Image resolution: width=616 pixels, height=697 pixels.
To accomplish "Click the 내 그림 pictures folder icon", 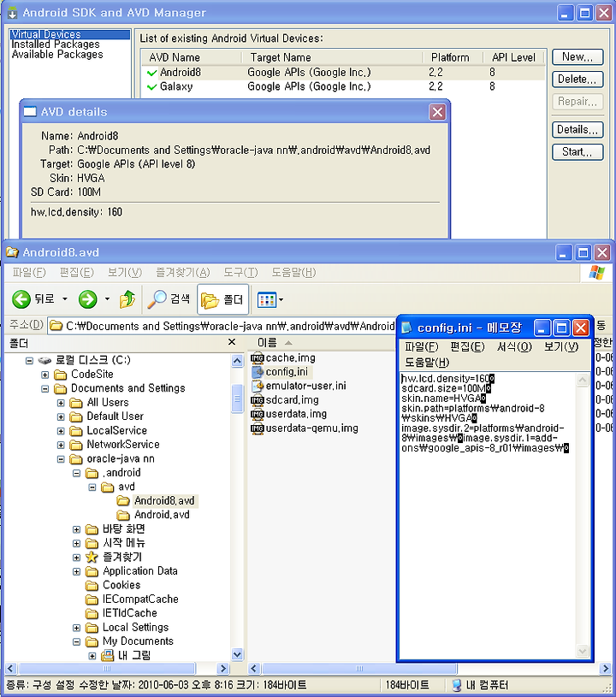I will pyautogui.click(x=107, y=655).
